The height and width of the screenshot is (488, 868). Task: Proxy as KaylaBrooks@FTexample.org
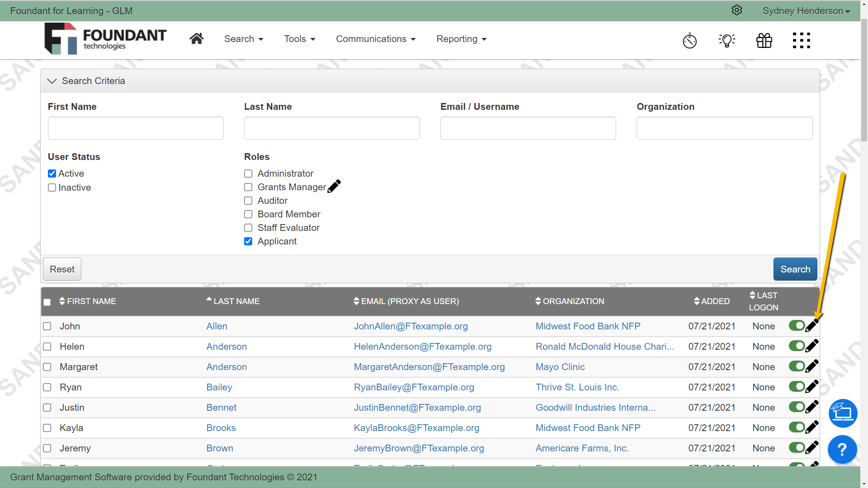pos(416,428)
